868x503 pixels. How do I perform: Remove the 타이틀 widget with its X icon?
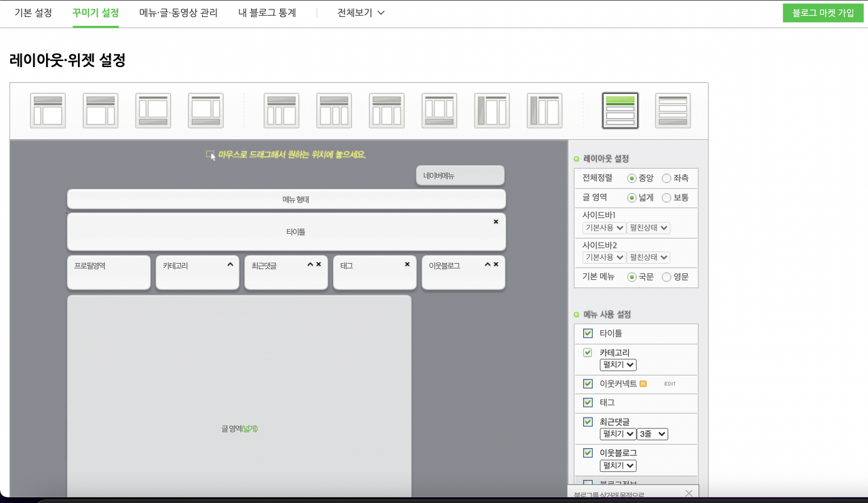point(496,222)
